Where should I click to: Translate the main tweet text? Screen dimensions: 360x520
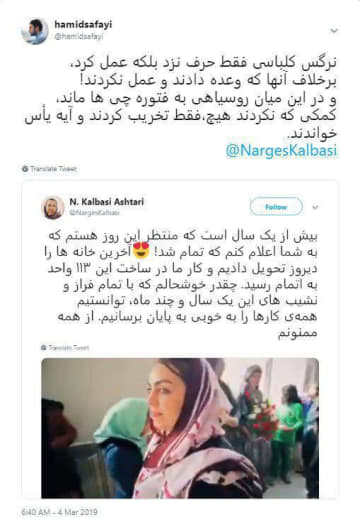pos(53,169)
